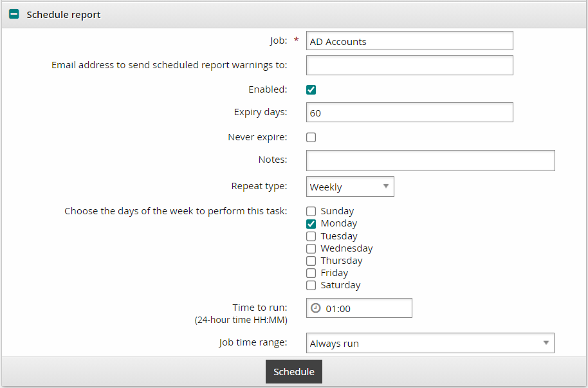The width and height of the screenshot is (588, 388).
Task: Check the Thursday checkbox
Action: click(x=311, y=261)
